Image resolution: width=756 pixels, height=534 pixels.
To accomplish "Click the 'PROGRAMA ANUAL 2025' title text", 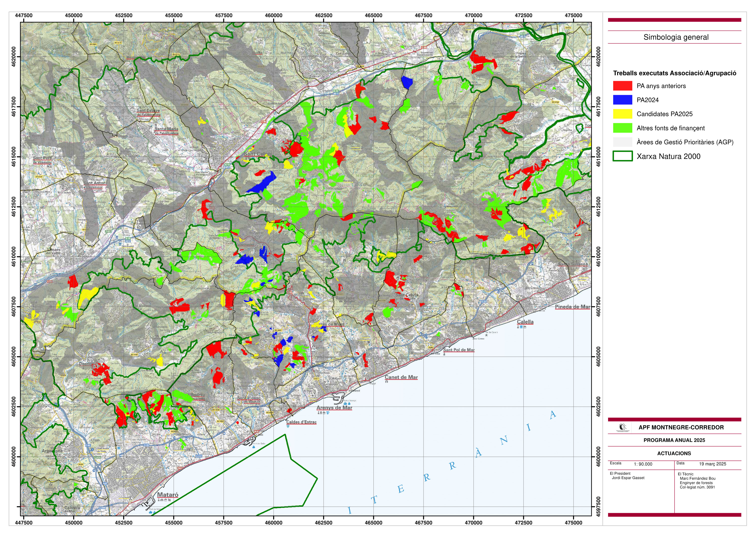I will pyautogui.click(x=674, y=440).
